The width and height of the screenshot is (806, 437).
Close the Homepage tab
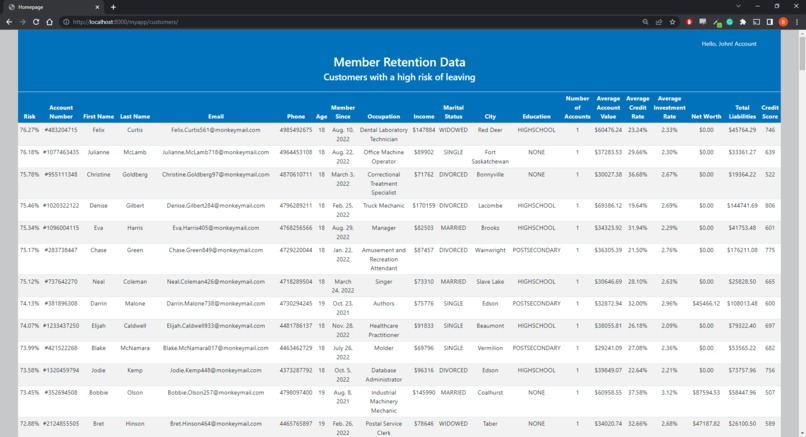pos(97,7)
